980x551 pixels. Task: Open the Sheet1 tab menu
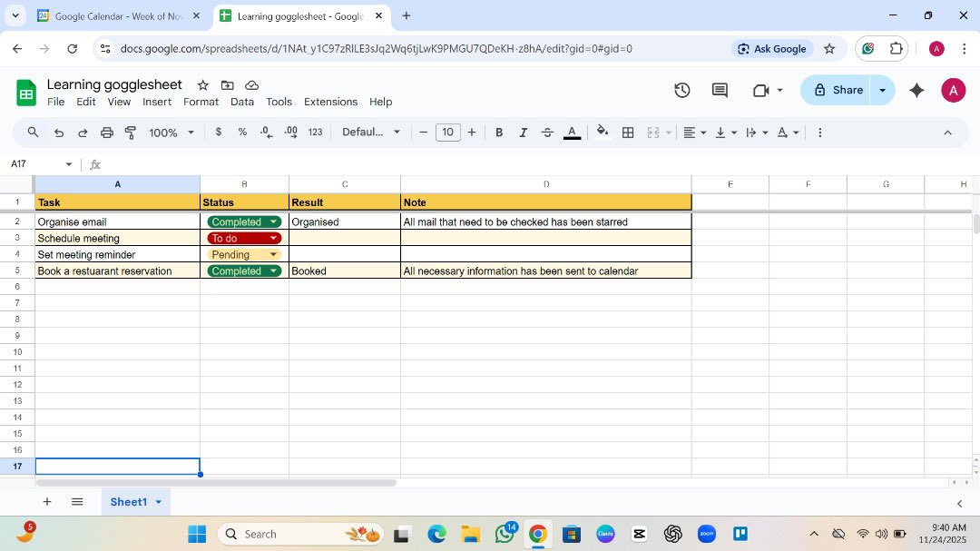coord(156,501)
